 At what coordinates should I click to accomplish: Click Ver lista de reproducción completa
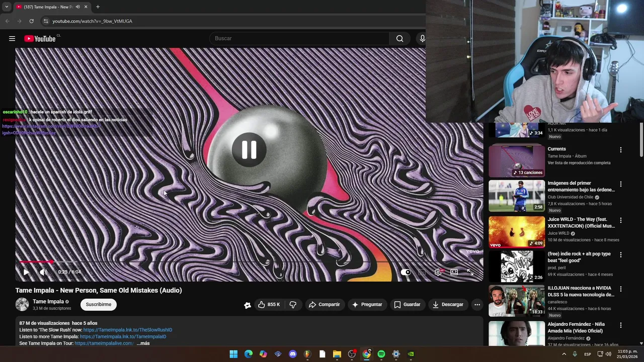(x=579, y=163)
